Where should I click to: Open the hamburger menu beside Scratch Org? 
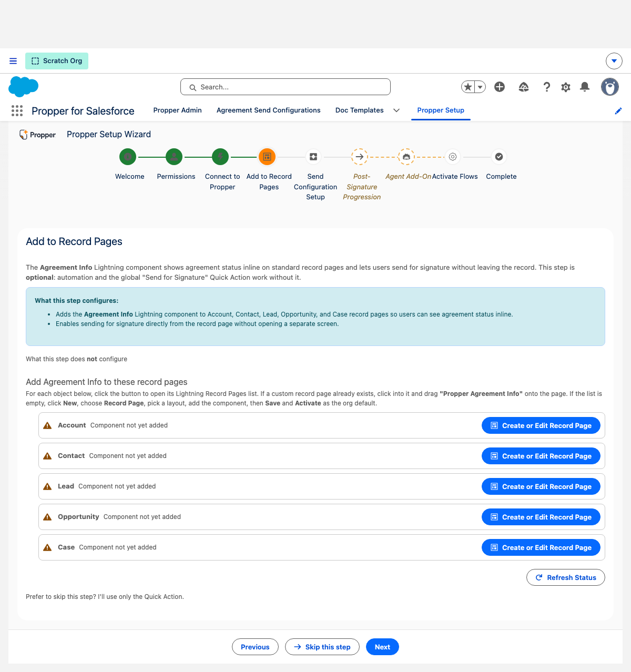click(x=13, y=61)
